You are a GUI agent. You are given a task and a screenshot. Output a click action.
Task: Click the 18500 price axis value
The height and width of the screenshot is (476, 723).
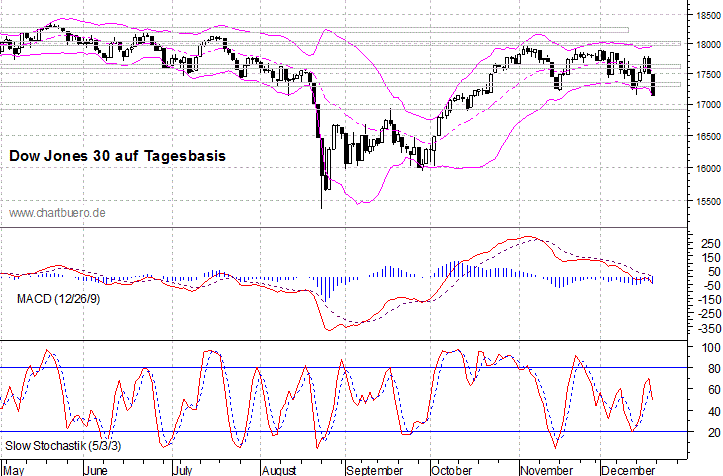pos(708,16)
